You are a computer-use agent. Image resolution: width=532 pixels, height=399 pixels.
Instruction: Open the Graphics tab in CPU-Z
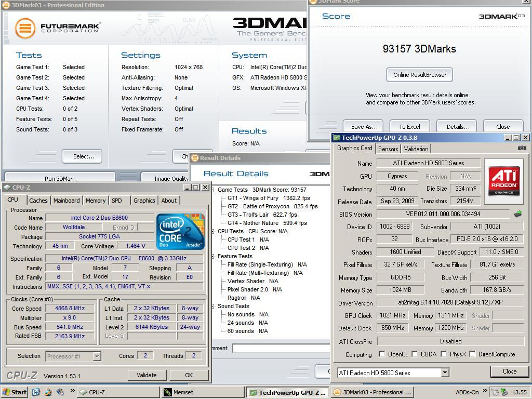click(144, 201)
